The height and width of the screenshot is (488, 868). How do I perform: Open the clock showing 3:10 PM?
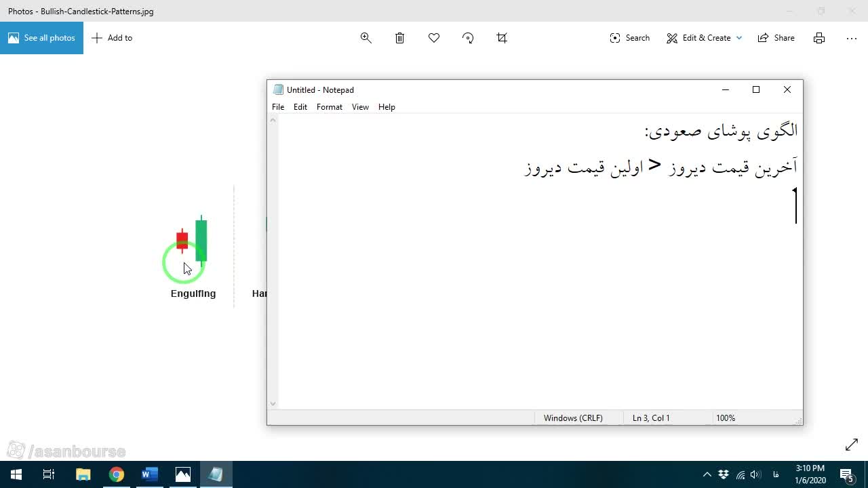810,474
